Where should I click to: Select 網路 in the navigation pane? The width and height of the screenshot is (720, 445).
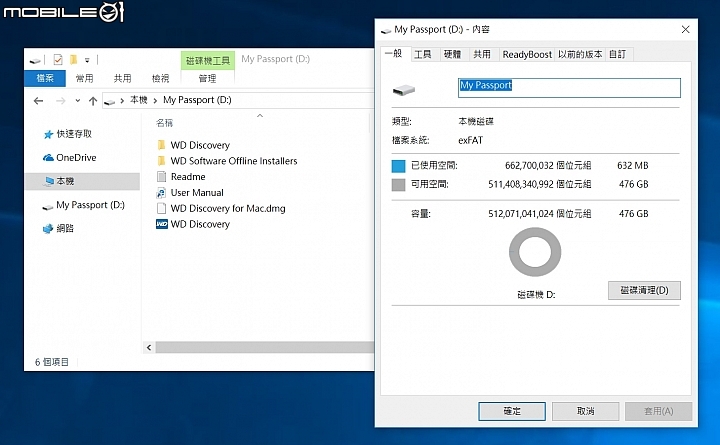tap(65, 228)
